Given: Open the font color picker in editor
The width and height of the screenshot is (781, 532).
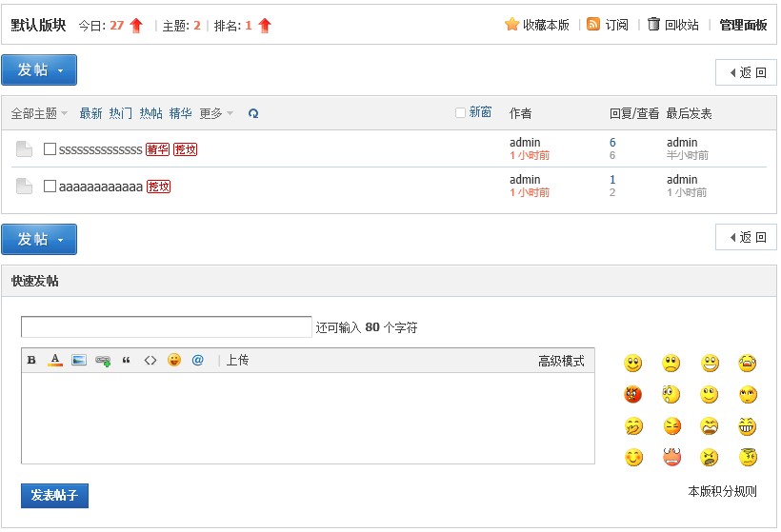Looking at the screenshot, I should click(x=55, y=360).
